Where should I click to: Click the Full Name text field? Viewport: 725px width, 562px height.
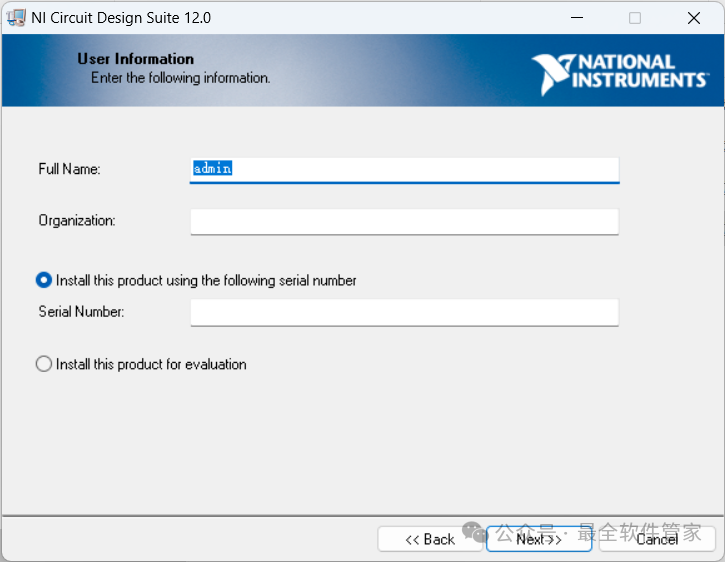pyautogui.click(x=404, y=169)
